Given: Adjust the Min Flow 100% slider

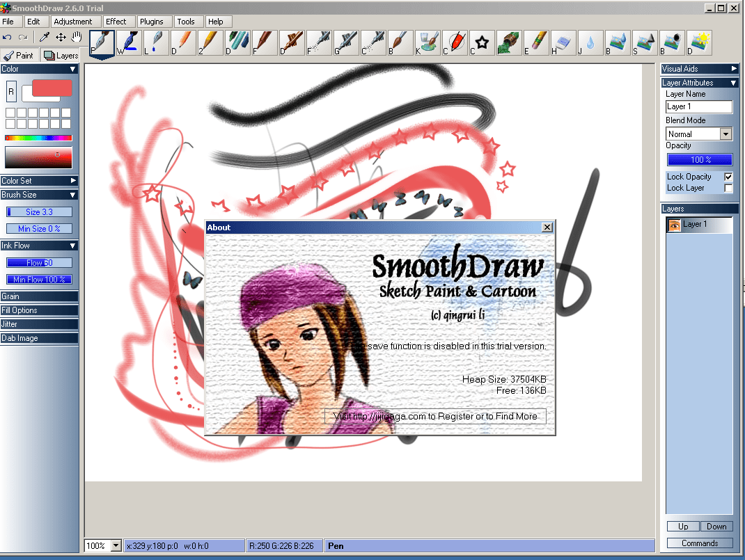Looking at the screenshot, I should coord(40,280).
